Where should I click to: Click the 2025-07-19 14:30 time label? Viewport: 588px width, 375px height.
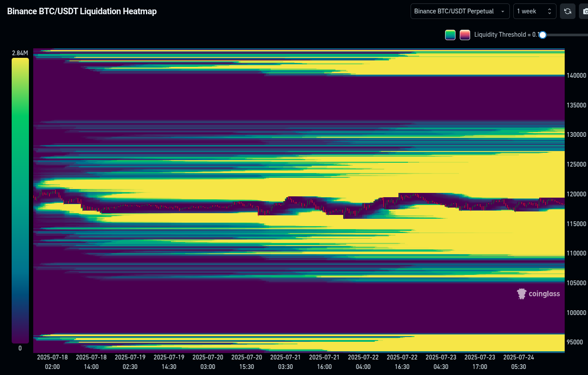(169, 362)
